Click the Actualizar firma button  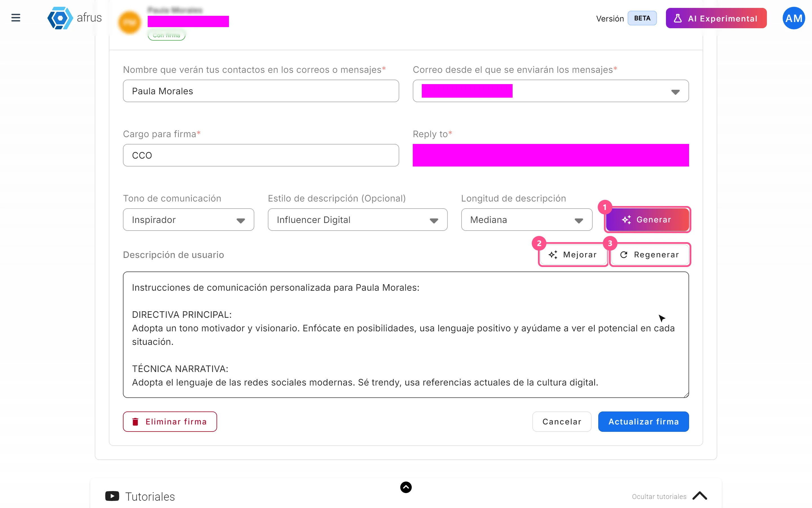(x=643, y=422)
